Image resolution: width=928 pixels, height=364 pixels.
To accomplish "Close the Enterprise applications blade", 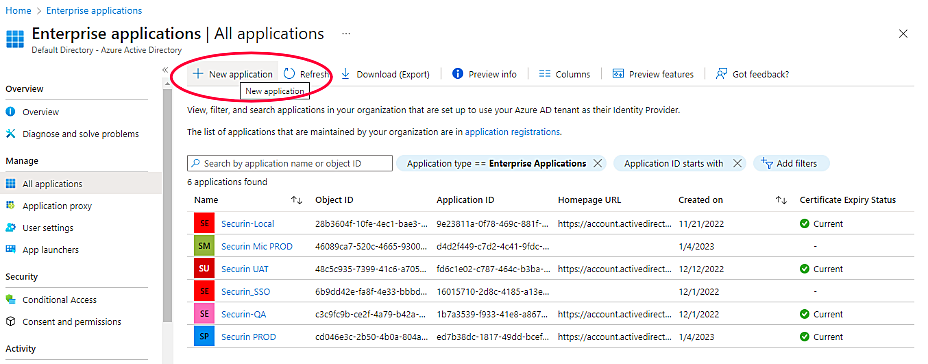I will click(903, 34).
